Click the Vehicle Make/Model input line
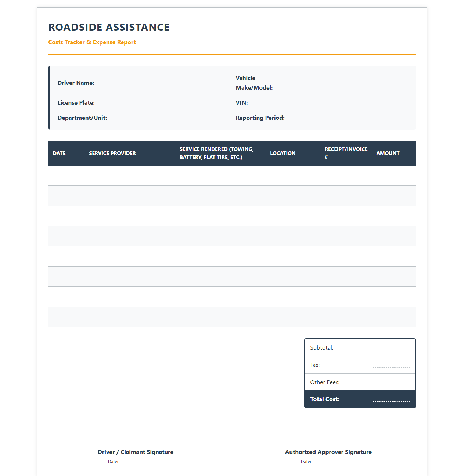 coord(349,83)
